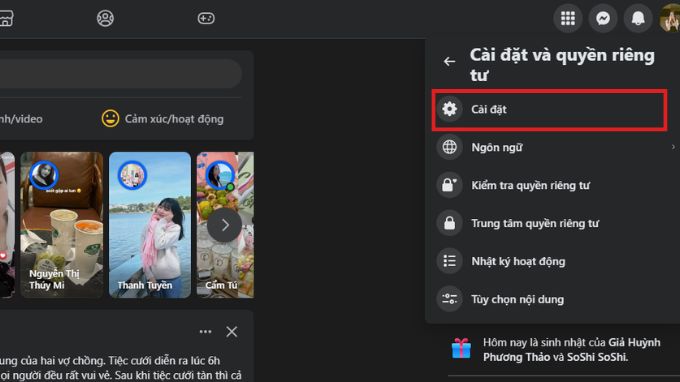680x382 pixels.
Task: Click the birthday gift icon
Action: [x=461, y=348]
